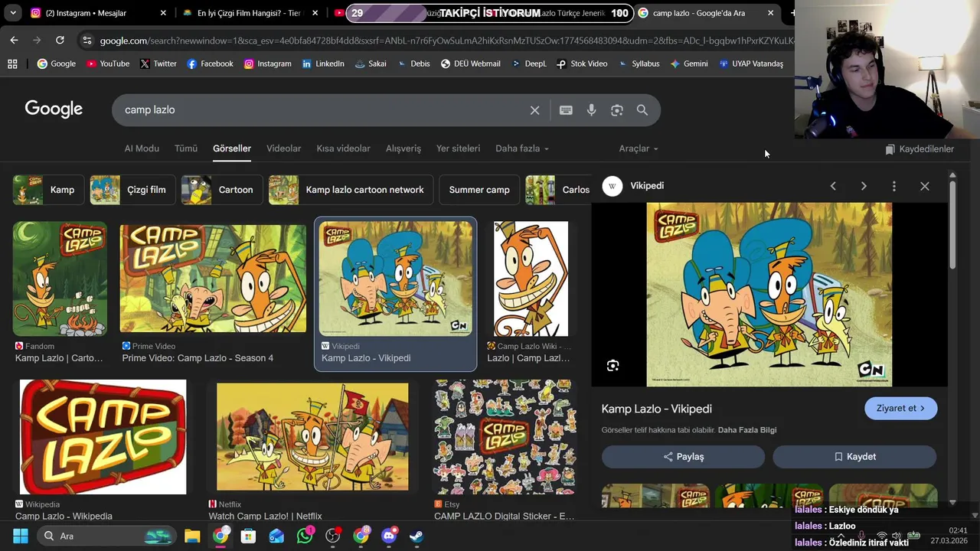Switch to En İyi Çizgi Film tab
Viewport: 980px width, 551px height.
point(250,13)
